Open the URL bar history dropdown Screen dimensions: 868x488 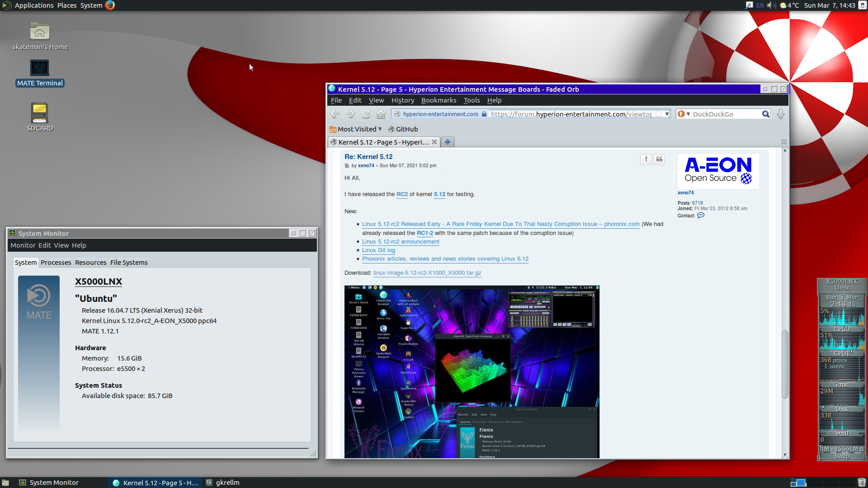point(667,114)
